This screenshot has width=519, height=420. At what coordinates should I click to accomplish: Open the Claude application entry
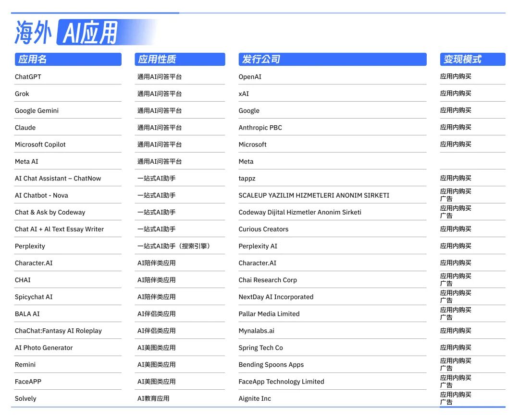click(x=25, y=127)
